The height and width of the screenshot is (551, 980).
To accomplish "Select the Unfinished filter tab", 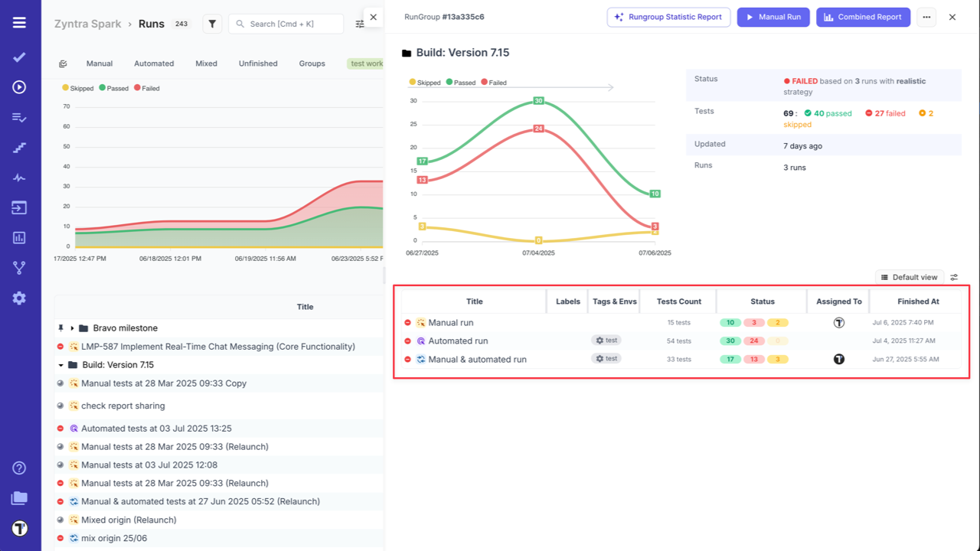I will 258,63.
